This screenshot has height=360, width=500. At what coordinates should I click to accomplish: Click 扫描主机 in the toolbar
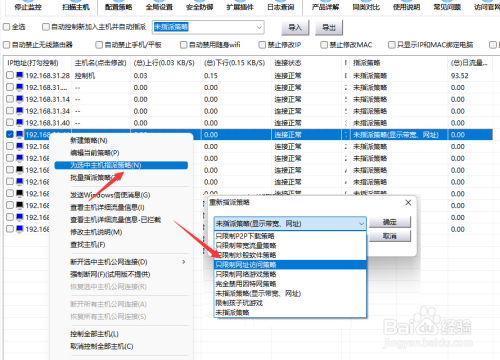76,7
